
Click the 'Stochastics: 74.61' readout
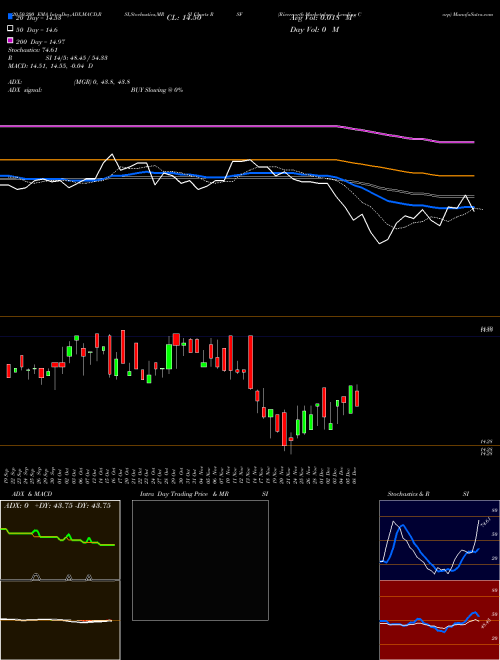(32, 50)
